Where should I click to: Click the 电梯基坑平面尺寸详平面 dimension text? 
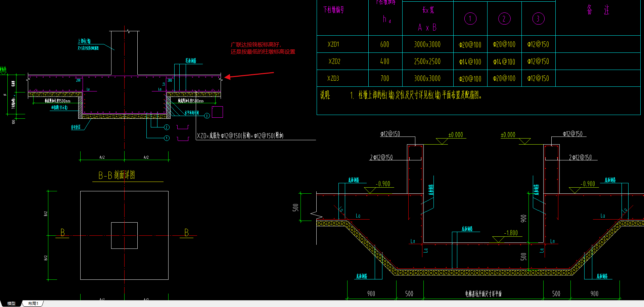[484, 294]
